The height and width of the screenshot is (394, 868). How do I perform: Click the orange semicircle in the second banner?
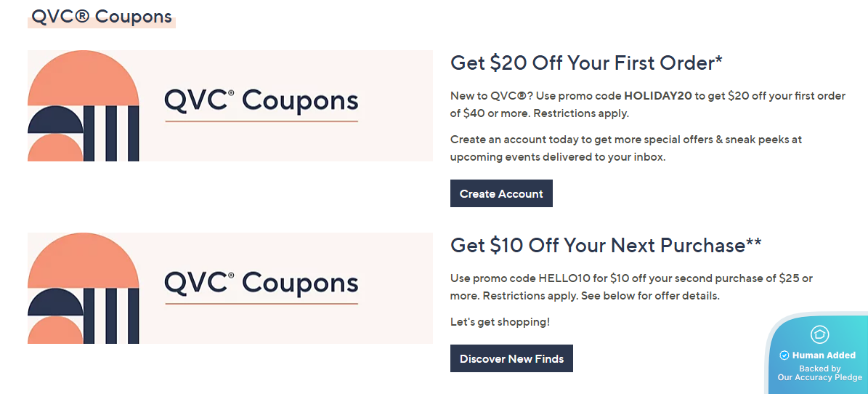point(82,261)
